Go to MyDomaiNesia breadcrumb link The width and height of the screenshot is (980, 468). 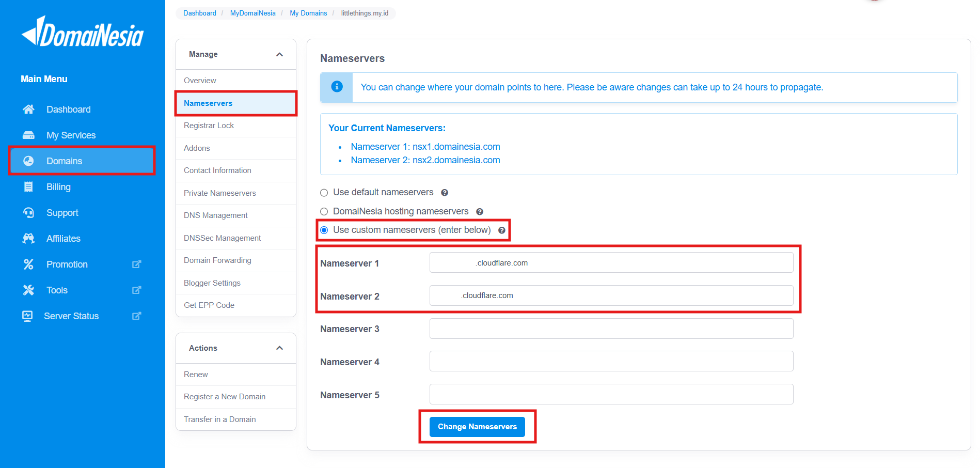click(253, 13)
